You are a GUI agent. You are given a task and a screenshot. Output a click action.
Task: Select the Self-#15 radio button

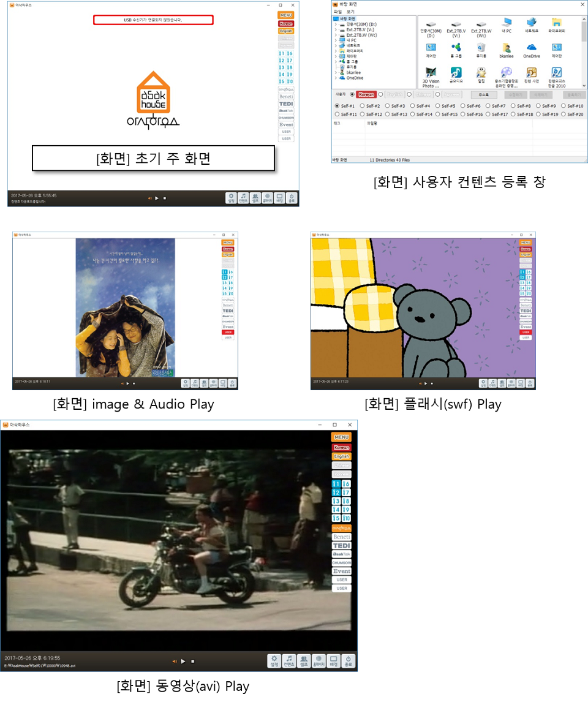[438, 114]
